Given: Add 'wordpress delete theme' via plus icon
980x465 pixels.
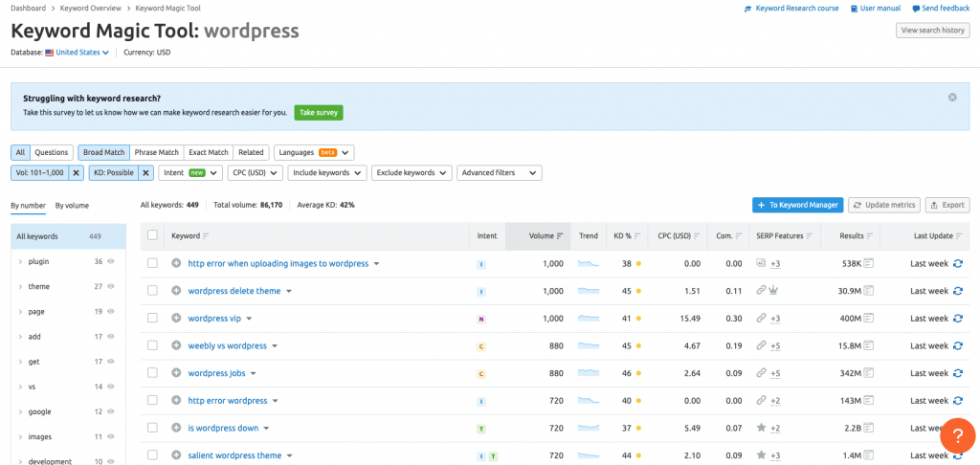Looking at the screenshot, I should [176, 291].
